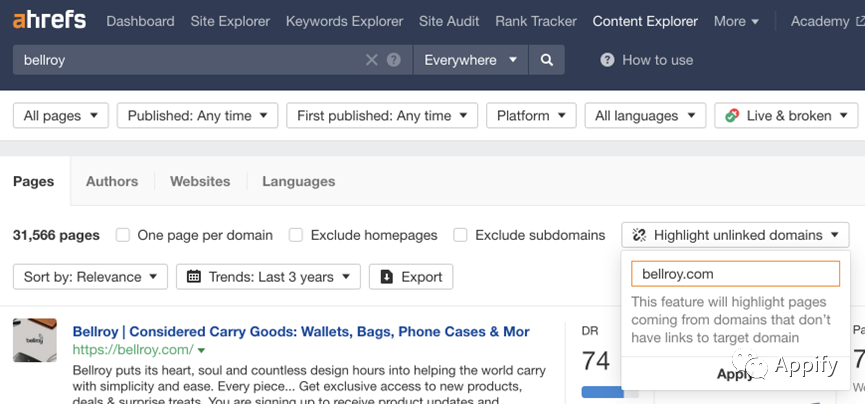
Task: Open Keywords Explorer
Action: click(344, 22)
